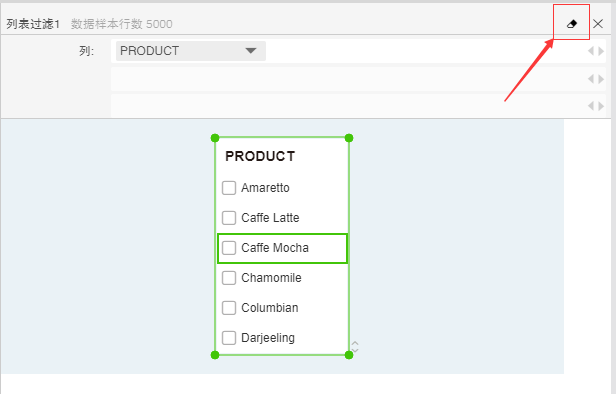Close the 列表过滤1 panel

598,24
